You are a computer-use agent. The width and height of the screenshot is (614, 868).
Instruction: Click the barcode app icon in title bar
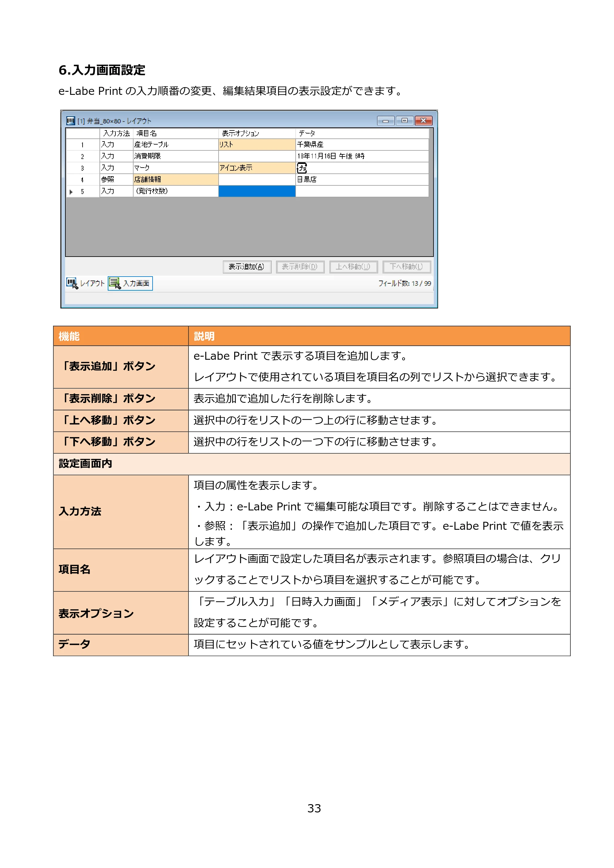coord(71,121)
